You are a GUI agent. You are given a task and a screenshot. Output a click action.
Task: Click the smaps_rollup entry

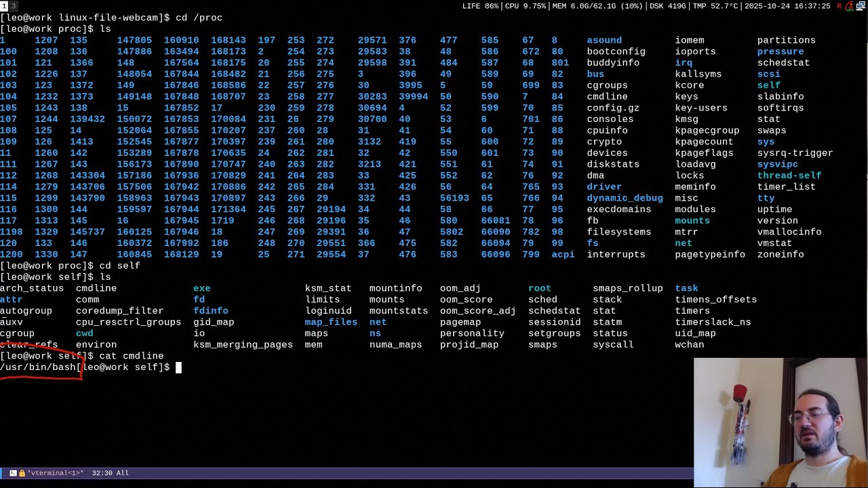click(628, 289)
